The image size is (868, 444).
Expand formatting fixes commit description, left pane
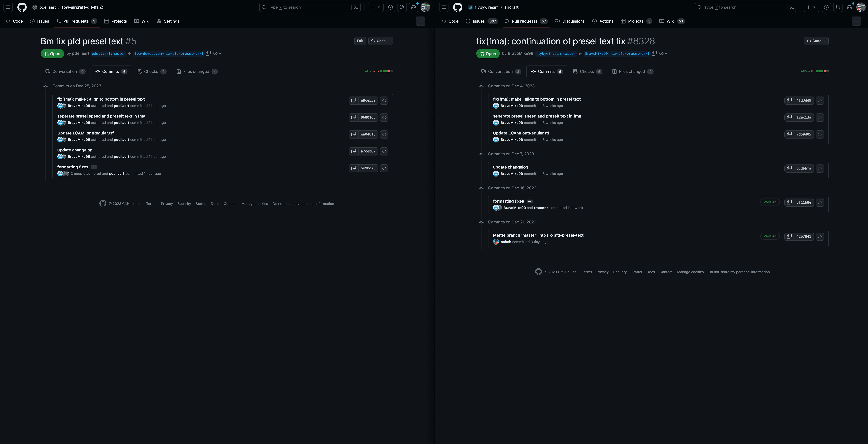(94, 167)
